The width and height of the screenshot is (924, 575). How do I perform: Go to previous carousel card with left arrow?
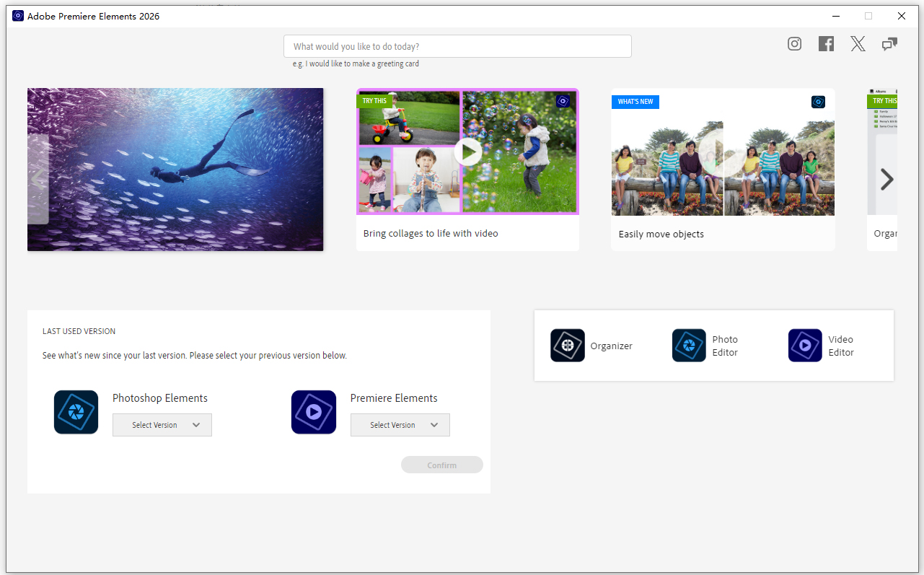coord(38,179)
